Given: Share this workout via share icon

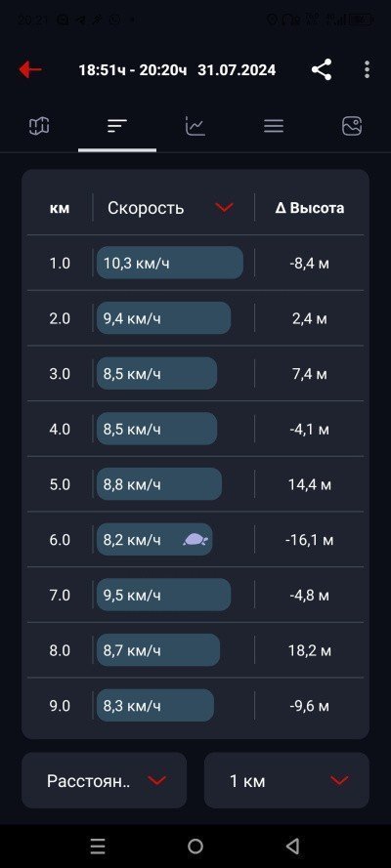Looking at the screenshot, I should tap(322, 69).
